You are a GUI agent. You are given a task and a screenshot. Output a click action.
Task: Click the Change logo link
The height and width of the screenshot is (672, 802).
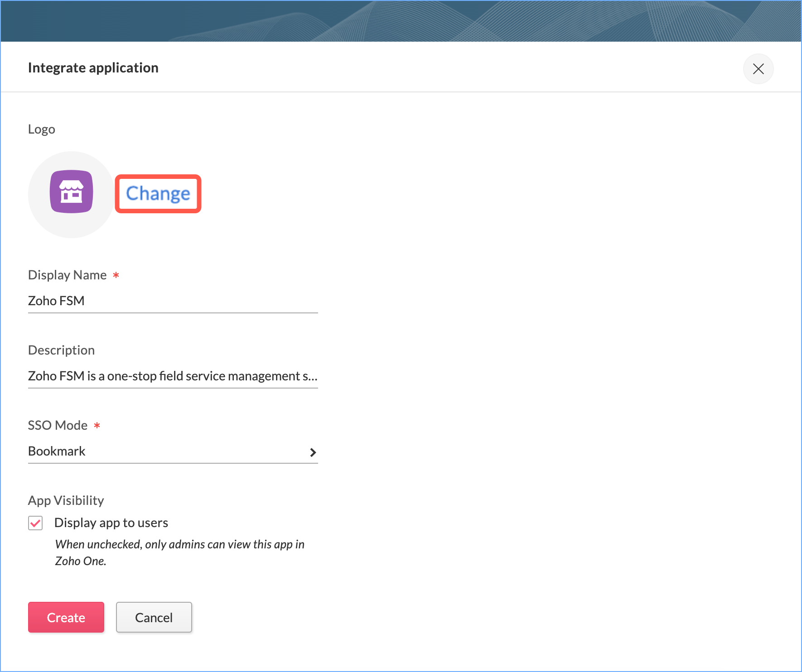158,193
